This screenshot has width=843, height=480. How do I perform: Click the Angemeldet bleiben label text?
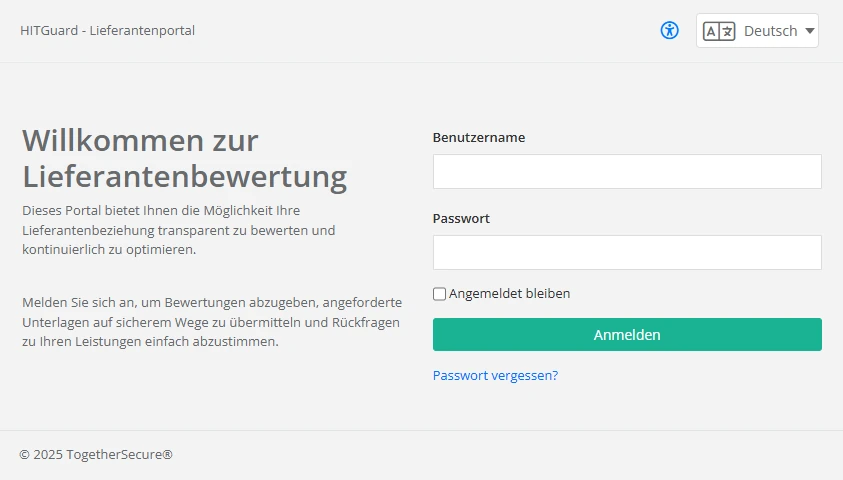509,294
